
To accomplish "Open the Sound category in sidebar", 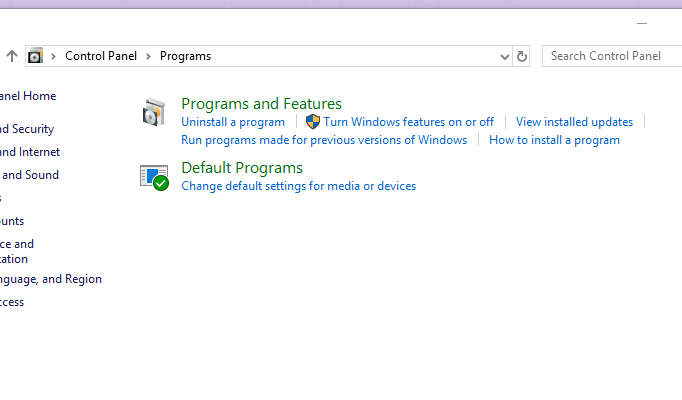I will [29, 175].
